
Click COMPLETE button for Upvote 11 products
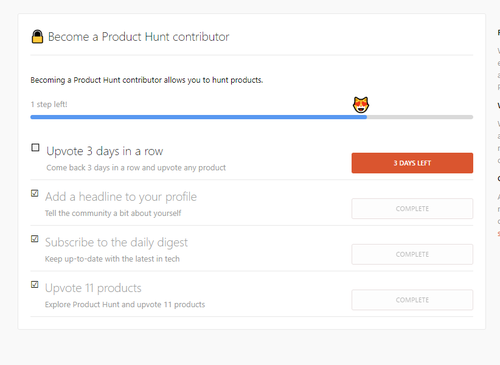pos(412,300)
